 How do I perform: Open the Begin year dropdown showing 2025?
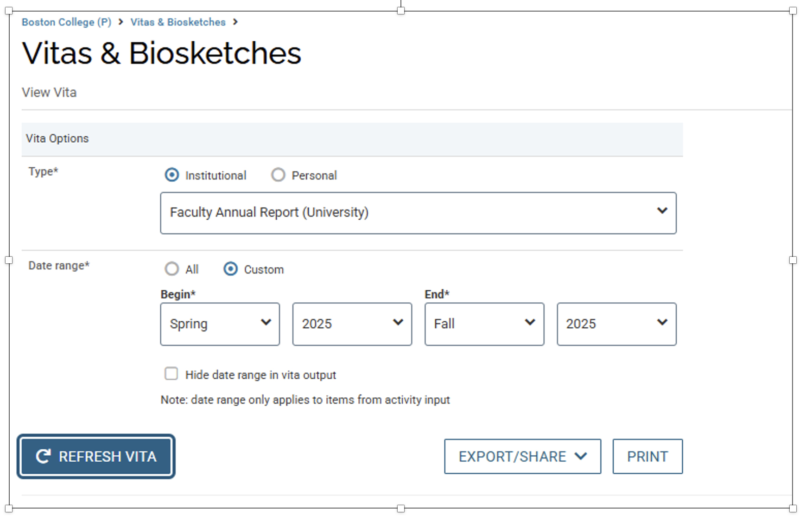point(352,324)
